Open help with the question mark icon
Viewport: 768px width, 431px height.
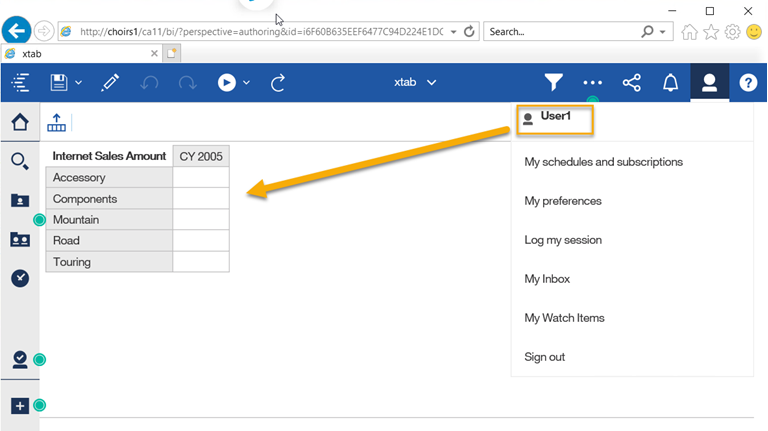[x=748, y=82]
